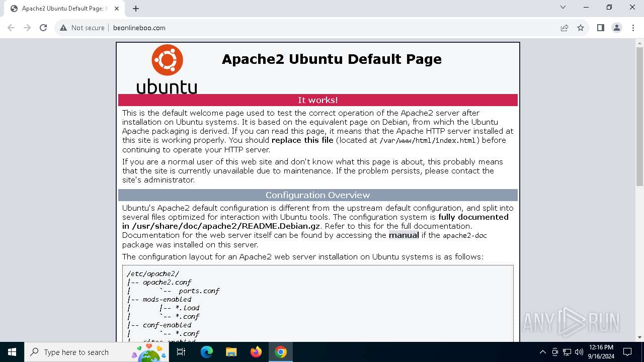Click the Configuration Overview header

(x=318, y=195)
